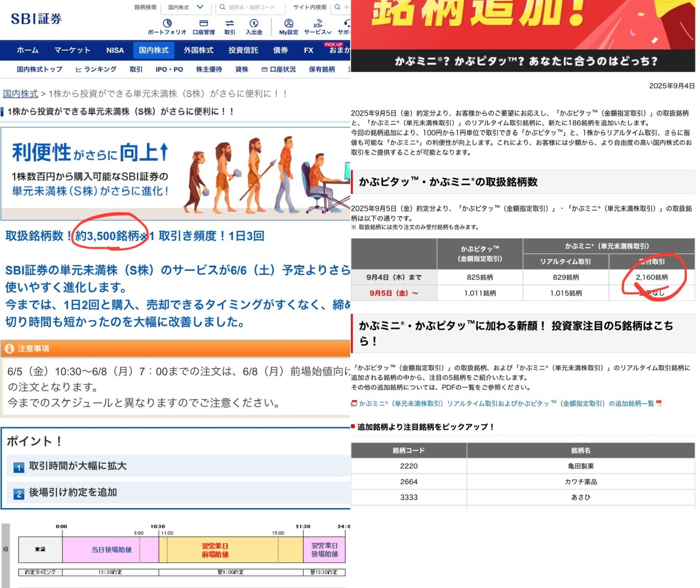Open the My設定 icon
Viewport: 700px width, 588px height.
coord(288,23)
